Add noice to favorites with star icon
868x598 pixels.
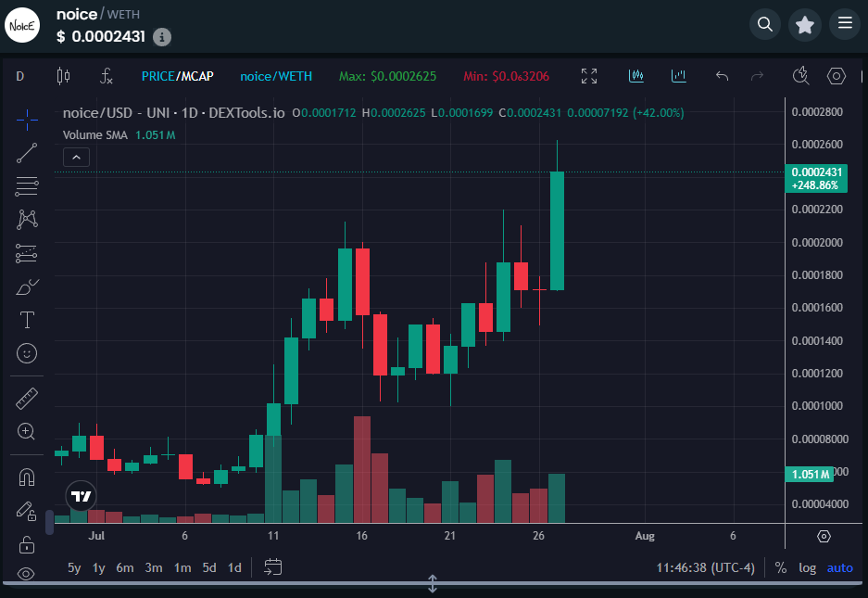pyautogui.click(x=805, y=24)
